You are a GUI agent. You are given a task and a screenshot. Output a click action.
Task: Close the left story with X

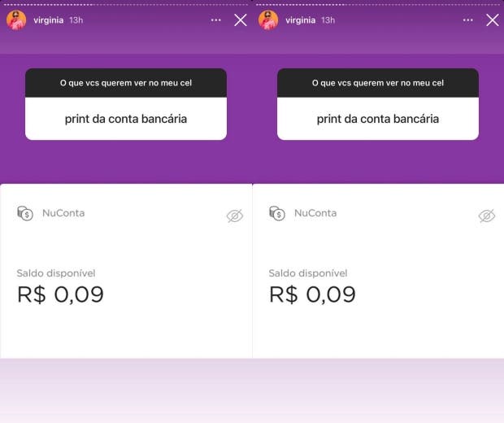pos(241,20)
